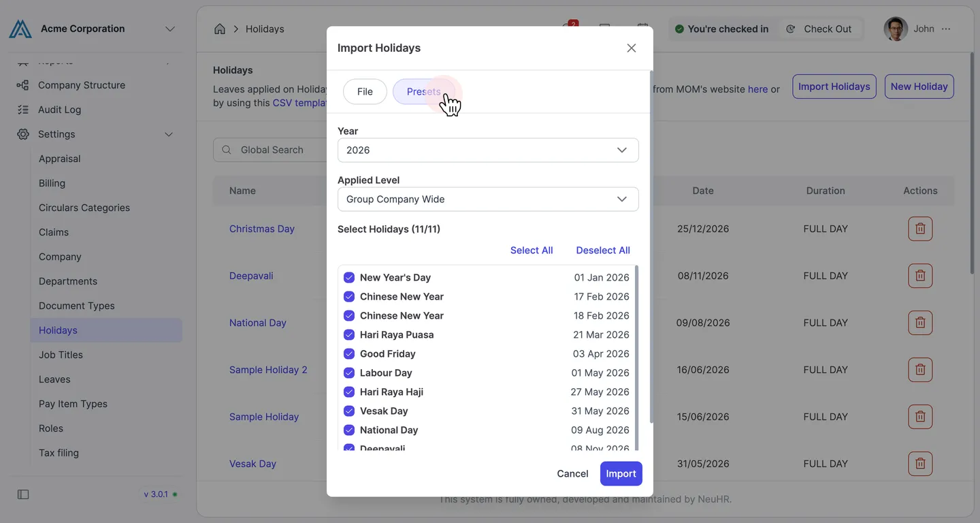Open the Applied Level dropdown
The height and width of the screenshot is (523, 980).
(x=488, y=199)
